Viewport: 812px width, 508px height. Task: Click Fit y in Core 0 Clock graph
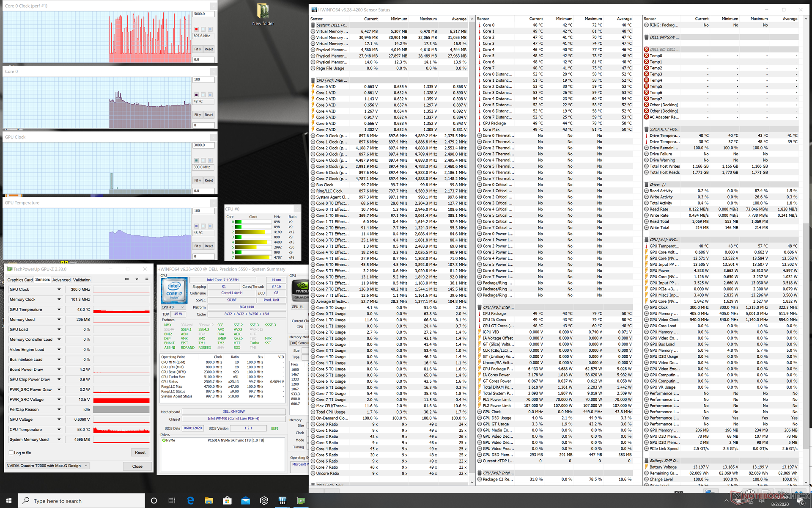[x=197, y=49]
